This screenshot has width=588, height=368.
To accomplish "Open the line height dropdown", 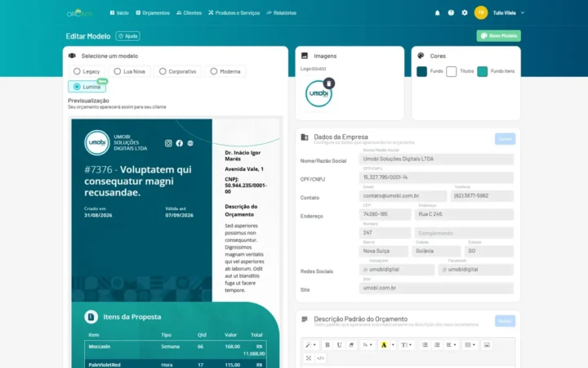I will 406,345.
